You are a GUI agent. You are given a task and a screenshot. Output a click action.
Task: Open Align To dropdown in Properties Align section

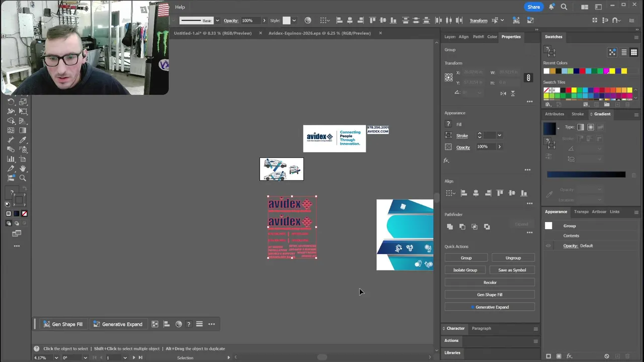450,193
